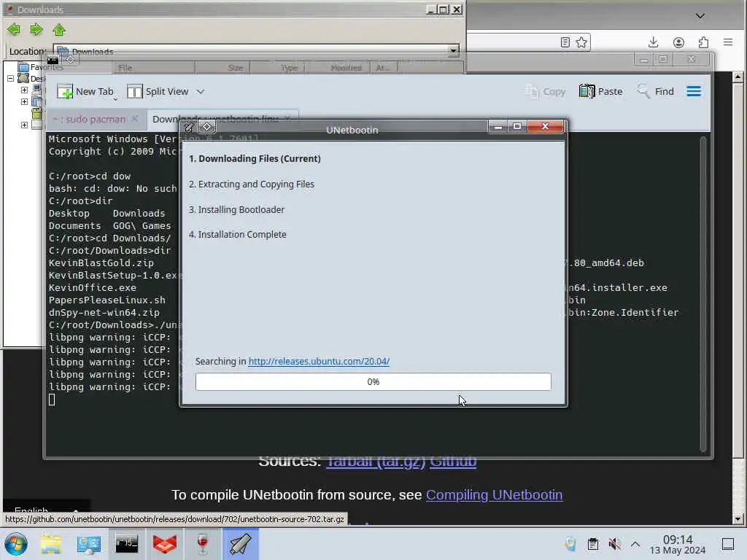This screenshot has width=747, height=560.
Task: Show hidden tray icons arrow
Action: (x=635, y=544)
